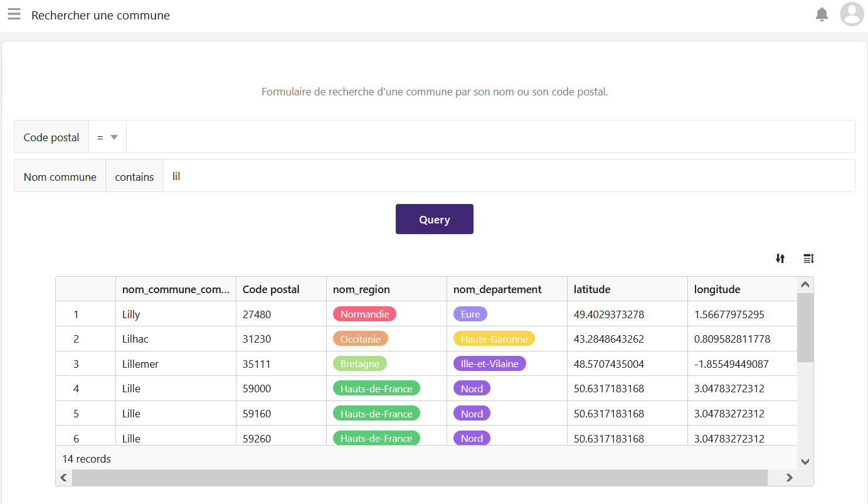The width and height of the screenshot is (868, 504).
Task: Sort by latitude column header
Action: pos(628,289)
